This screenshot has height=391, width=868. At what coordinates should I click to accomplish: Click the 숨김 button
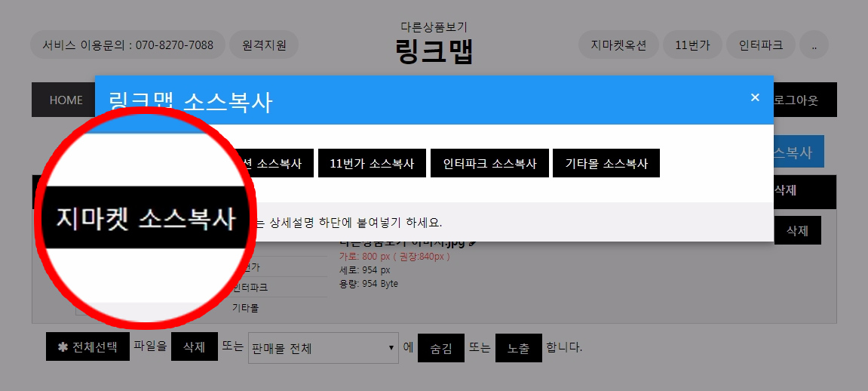pyautogui.click(x=441, y=348)
